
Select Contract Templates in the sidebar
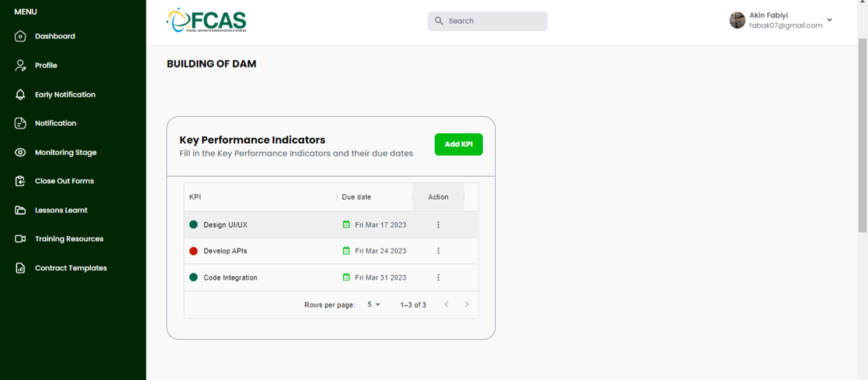(x=71, y=268)
